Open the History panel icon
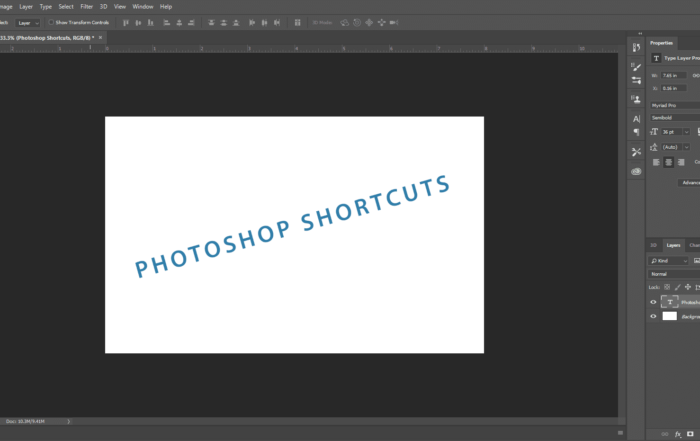The height and width of the screenshot is (441, 700). tap(636, 47)
